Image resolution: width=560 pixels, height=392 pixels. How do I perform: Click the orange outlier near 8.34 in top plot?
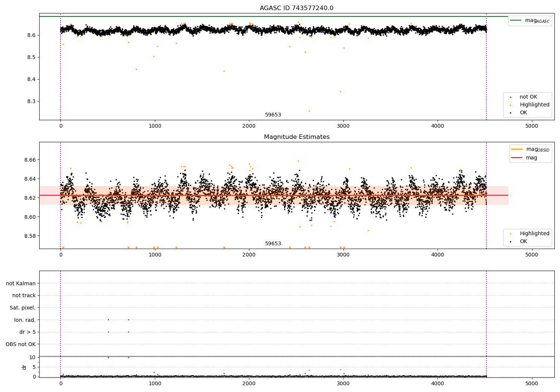click(x=340, y=91)
